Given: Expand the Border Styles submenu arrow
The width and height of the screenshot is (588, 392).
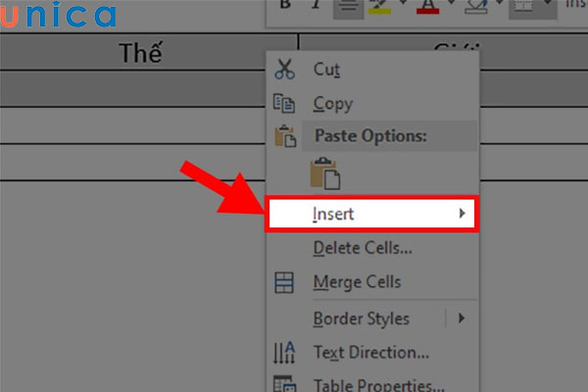Looking at the screenshot, I should click(462, 318).
